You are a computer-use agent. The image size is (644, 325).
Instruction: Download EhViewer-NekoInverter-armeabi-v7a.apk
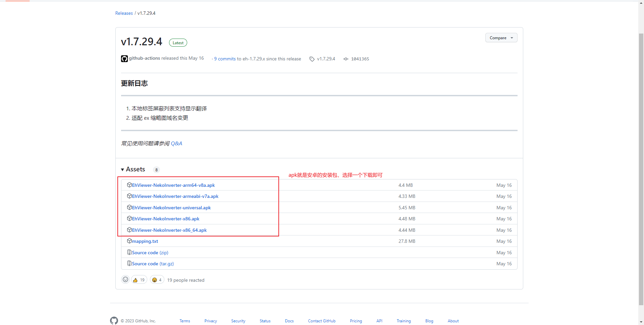pos(175,197)
